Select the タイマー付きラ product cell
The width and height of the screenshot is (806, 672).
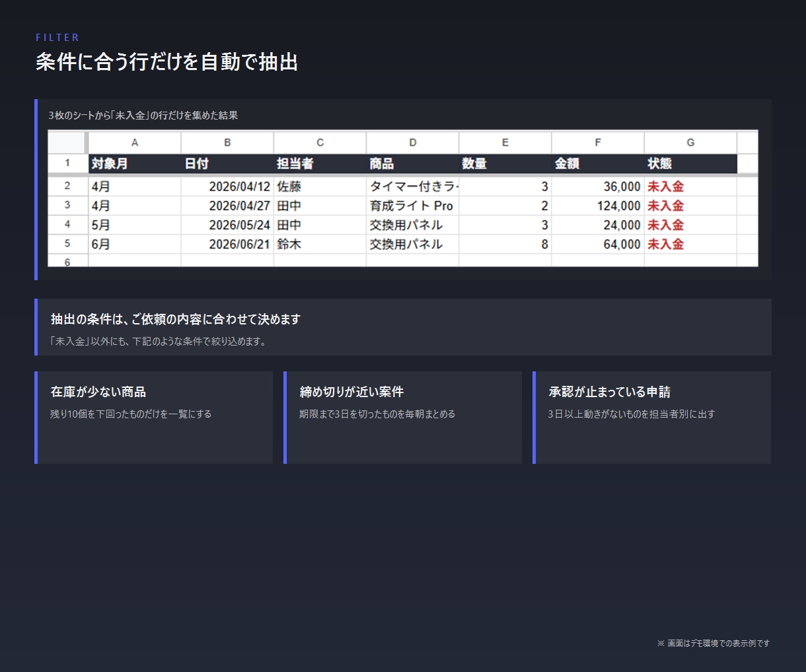pos(413,186)
